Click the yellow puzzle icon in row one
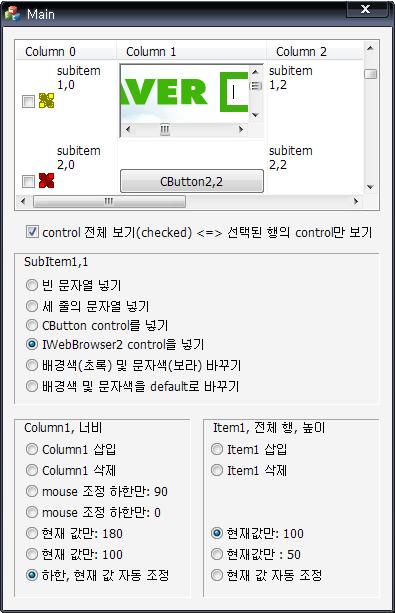This screenshot has height=613, width=395. 47,101
